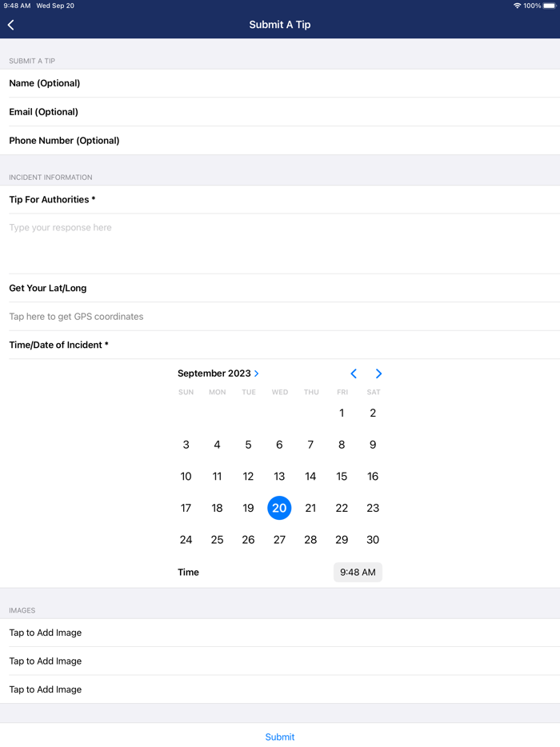The image size is (560, 747).
Task: Select September 18 on the calendar
Action: coord(217,509)
